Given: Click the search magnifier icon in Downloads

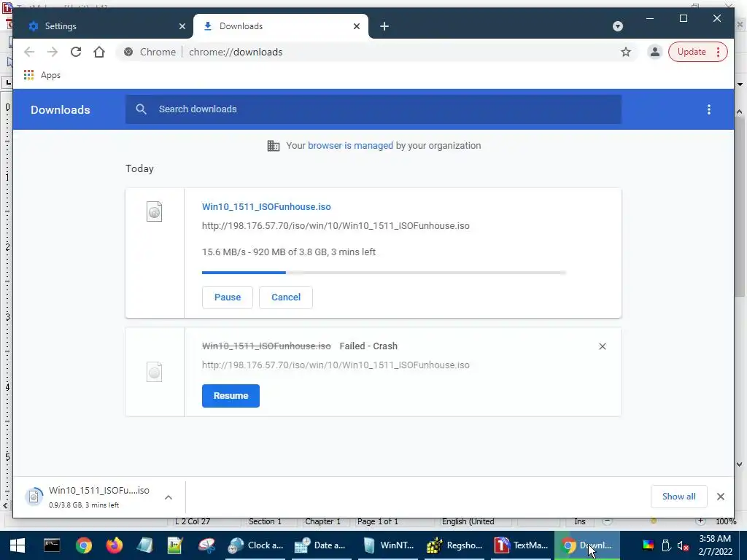Looking at the screenshot, I should pyautogui.click(x=141, y=109).
